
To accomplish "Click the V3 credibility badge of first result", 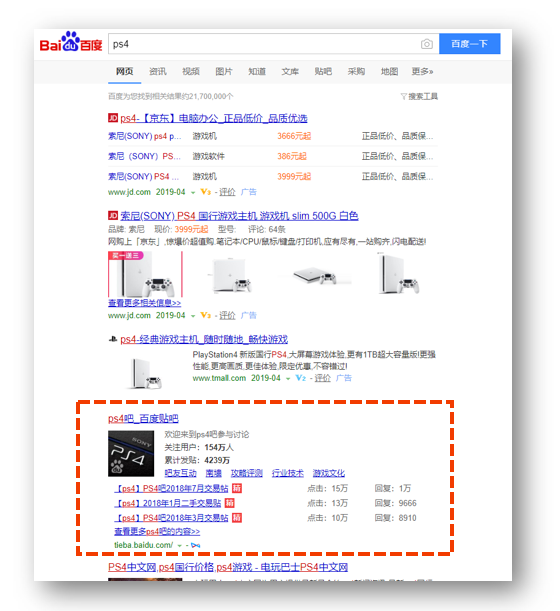I will pos(205,192).
